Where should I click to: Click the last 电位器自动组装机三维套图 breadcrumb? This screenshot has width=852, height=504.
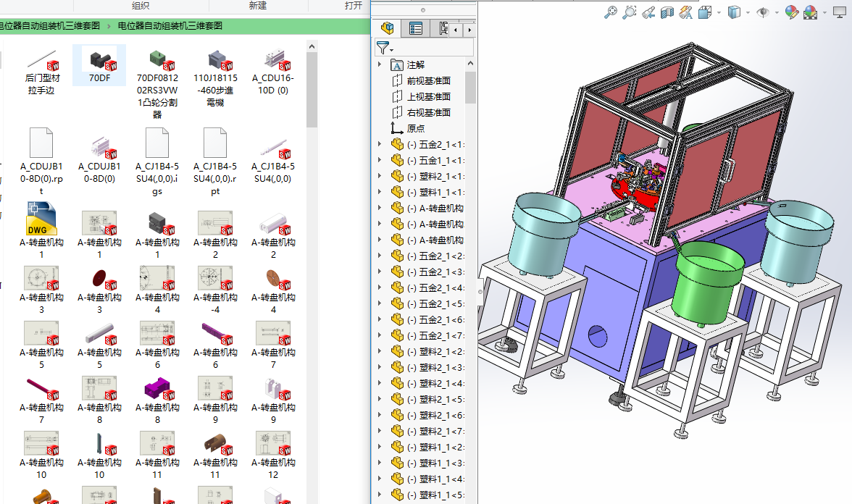click(170, 25)
